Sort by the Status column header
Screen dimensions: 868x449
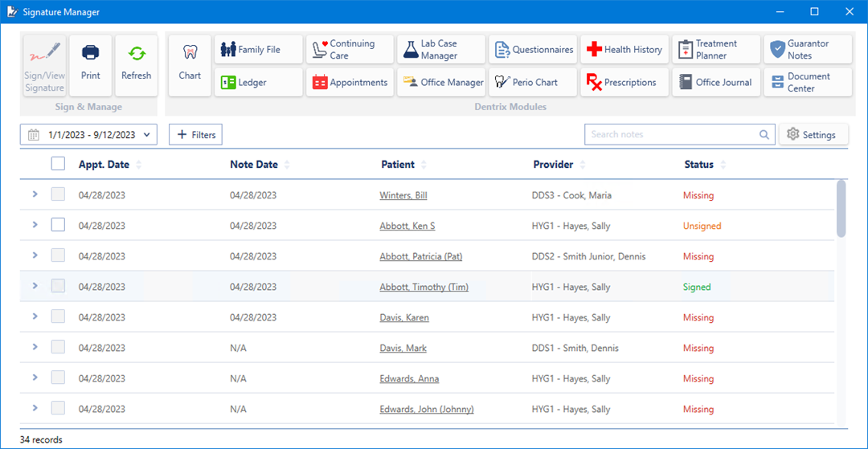click(x=698, y=165)
